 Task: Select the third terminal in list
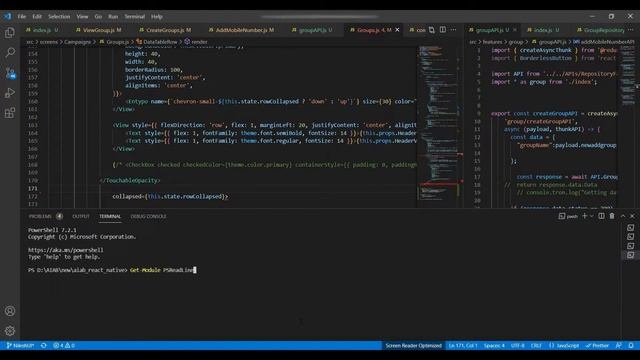(x=631, y=246)
